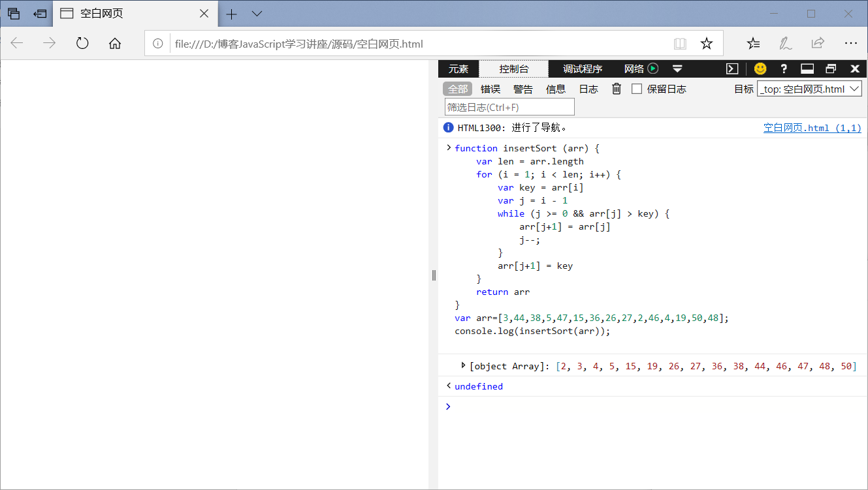Focus the 筛选日志 filter input field
Viewport: 868px width, 490px height.
tap(509, 107)
